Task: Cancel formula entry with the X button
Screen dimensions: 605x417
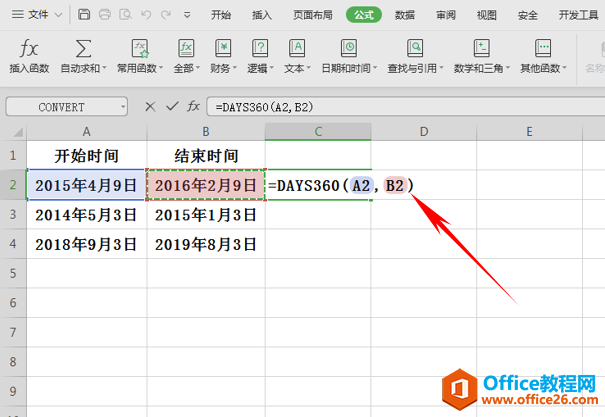Action: (x=150, y=106)
